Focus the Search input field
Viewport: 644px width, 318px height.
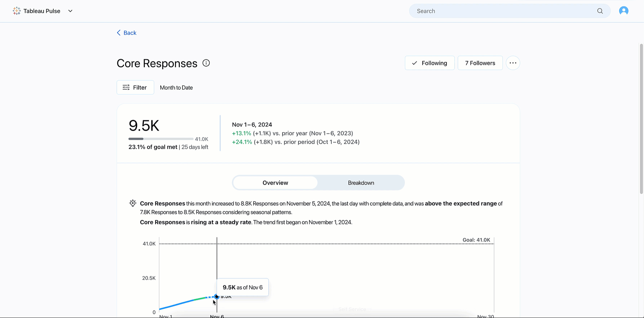(503, 11)
